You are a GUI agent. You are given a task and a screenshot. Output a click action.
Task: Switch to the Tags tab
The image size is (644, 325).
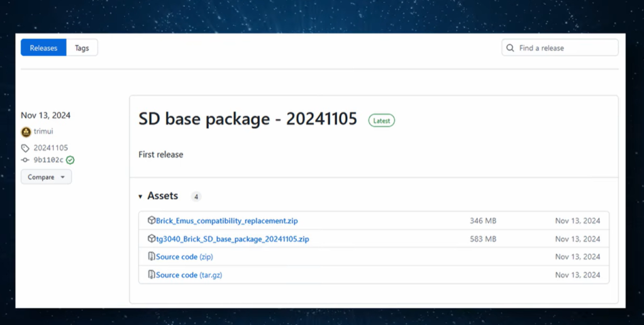[82, 48]
